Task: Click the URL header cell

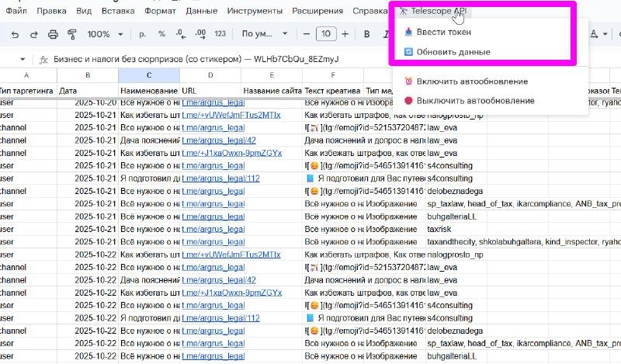Action: point(210,91)
